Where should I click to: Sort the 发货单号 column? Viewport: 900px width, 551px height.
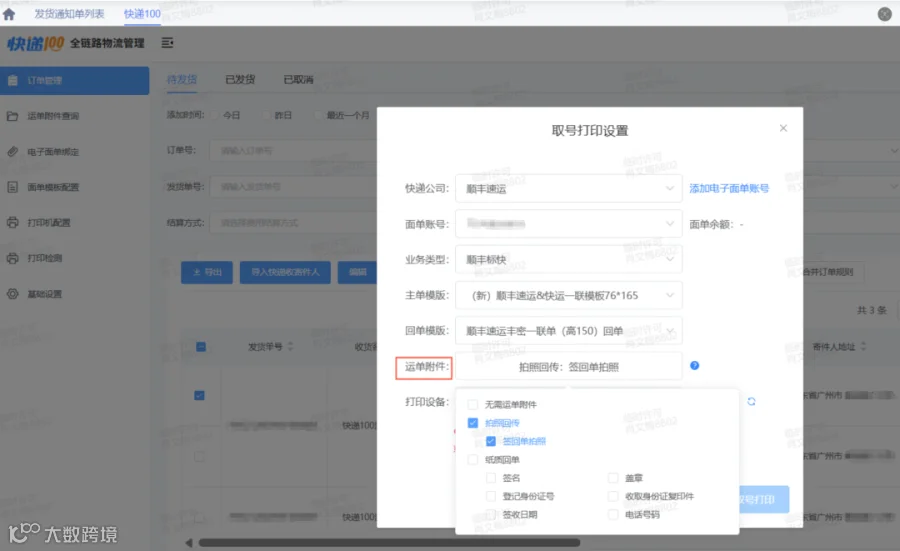coord(290,346)
